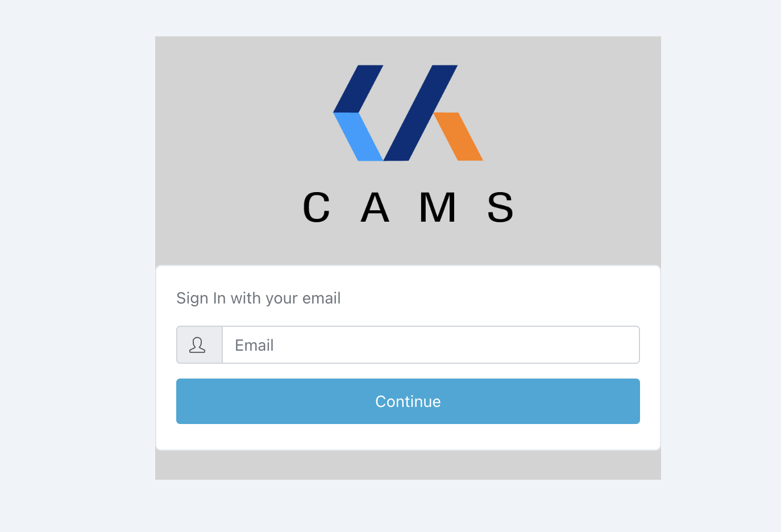Click the orange segment of the CAMS logo

click(458, 136)
